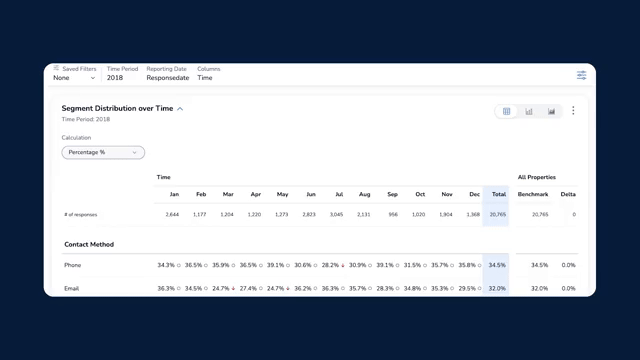Open the Saved Filters None dropdown

tap(74, 78)
